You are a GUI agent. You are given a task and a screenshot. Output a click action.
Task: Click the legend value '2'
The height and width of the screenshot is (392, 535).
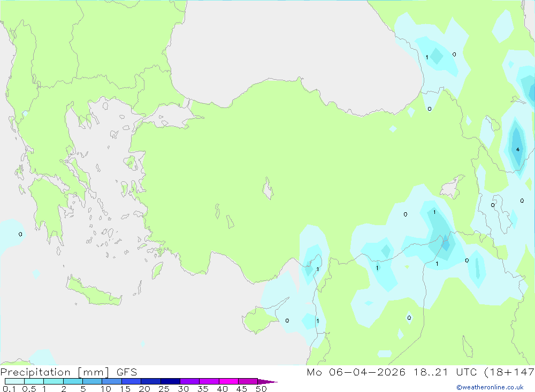[x=64, y=389]
